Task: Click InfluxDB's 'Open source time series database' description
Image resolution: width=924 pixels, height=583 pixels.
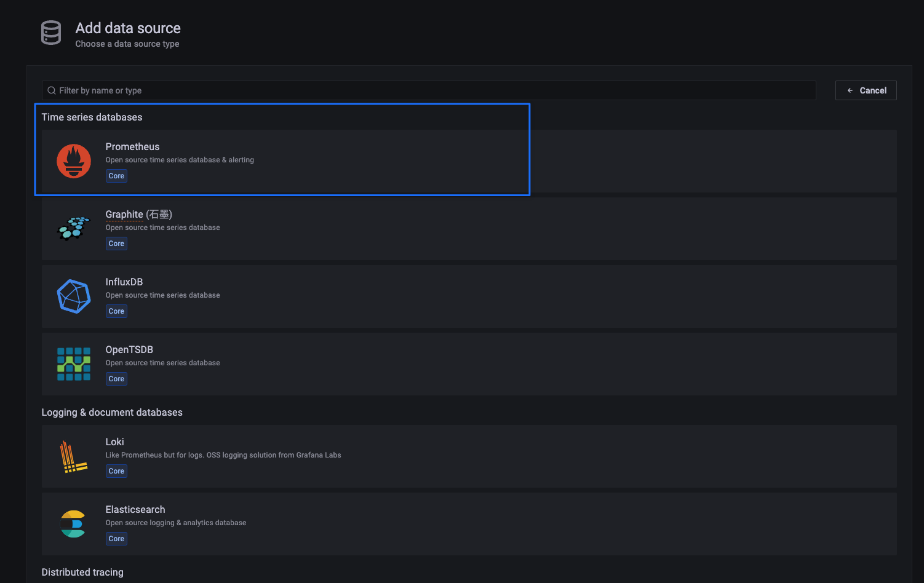Action: point(162,295)
